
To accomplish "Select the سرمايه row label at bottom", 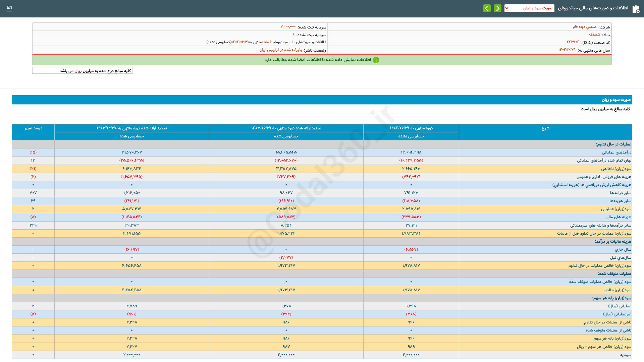I will click(x=626, y=355).
